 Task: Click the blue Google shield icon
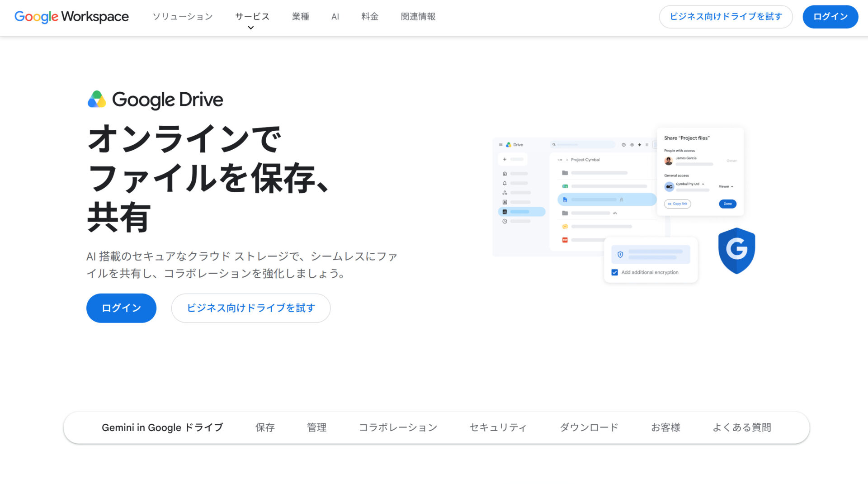(736, 251)
